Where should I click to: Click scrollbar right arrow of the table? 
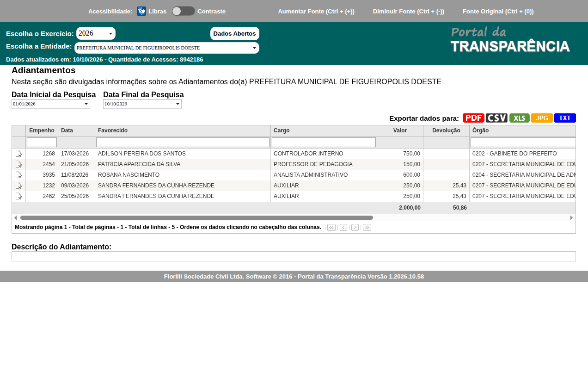click(571, 217)
